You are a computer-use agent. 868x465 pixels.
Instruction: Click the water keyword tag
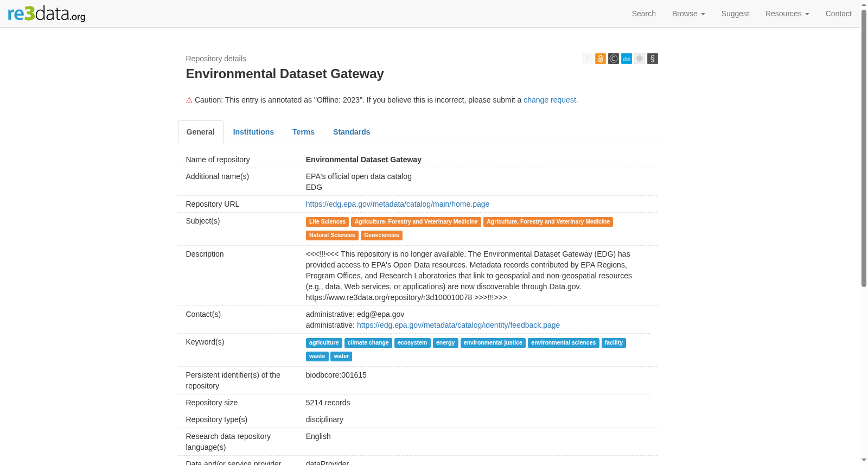point(341,356)
